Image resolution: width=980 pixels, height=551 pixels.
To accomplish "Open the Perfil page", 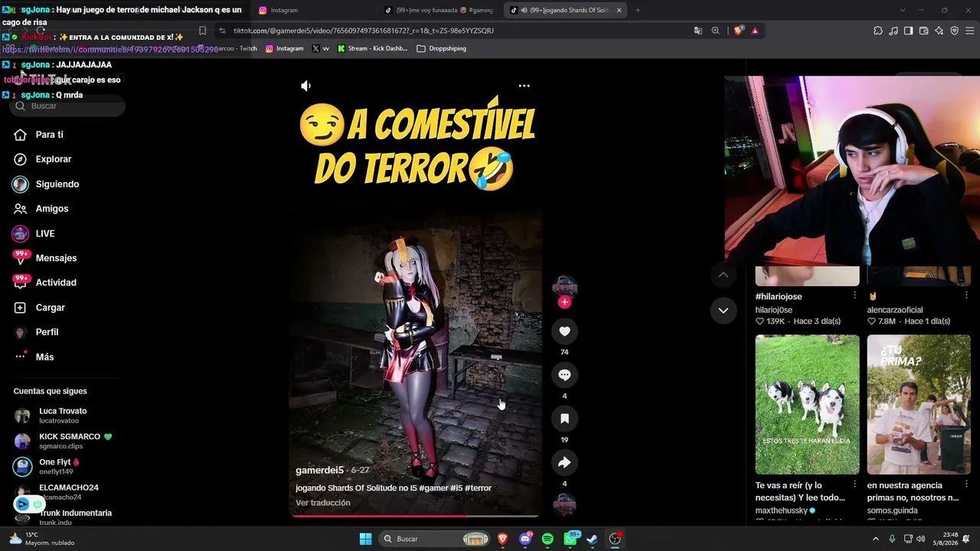I will pos(47,332).
